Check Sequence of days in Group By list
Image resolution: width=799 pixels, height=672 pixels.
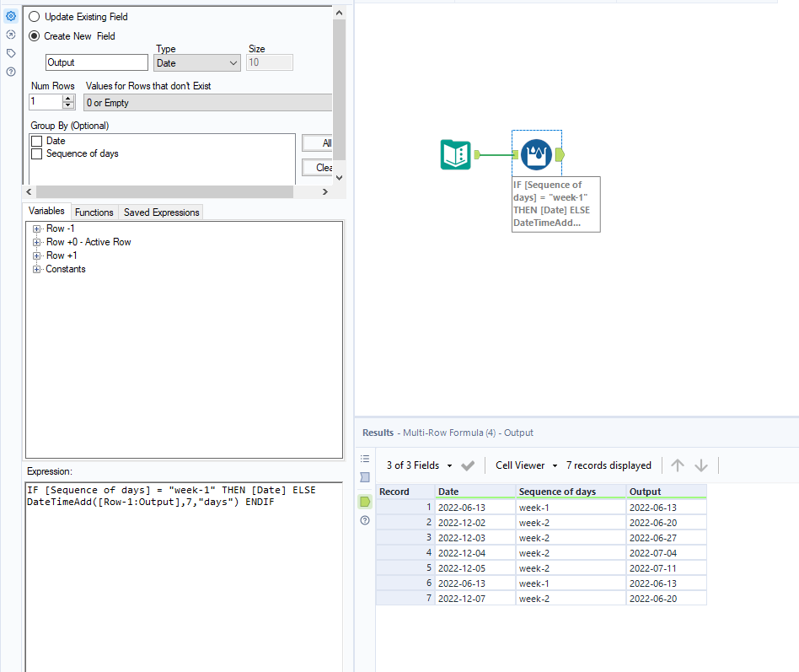[35, 153]
